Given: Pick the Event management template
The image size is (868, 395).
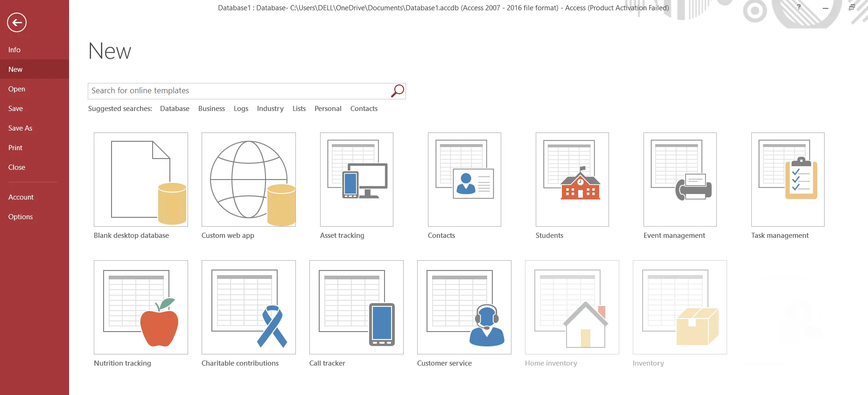Looking at the screenshot, I should point(680,180).
